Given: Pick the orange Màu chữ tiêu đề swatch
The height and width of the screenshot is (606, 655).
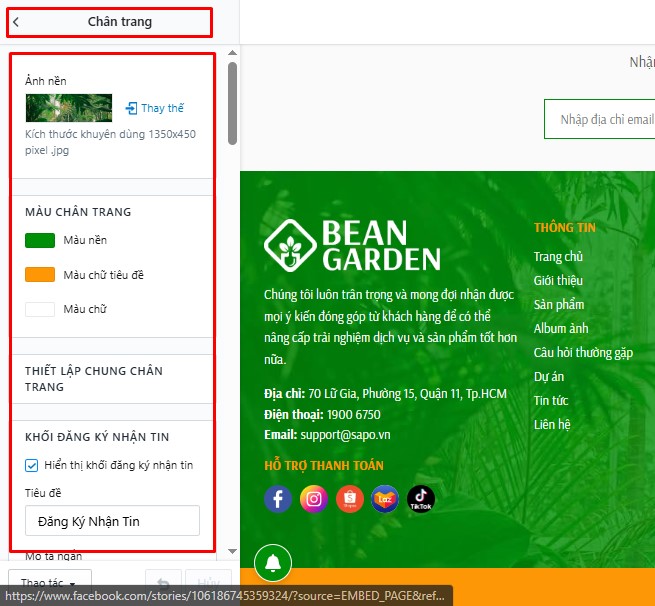Looking at the screenshot, I should pos(40,275).
